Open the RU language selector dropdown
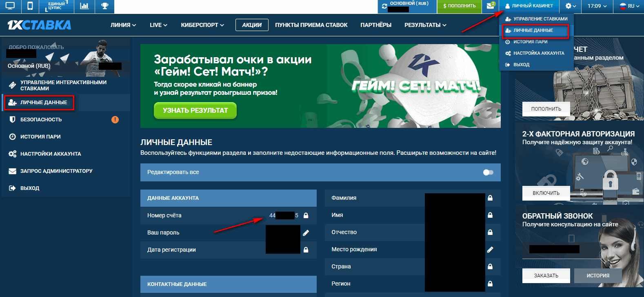Image resolution: width=644 pixels, height=297 pixels. [x=629, y=6]
